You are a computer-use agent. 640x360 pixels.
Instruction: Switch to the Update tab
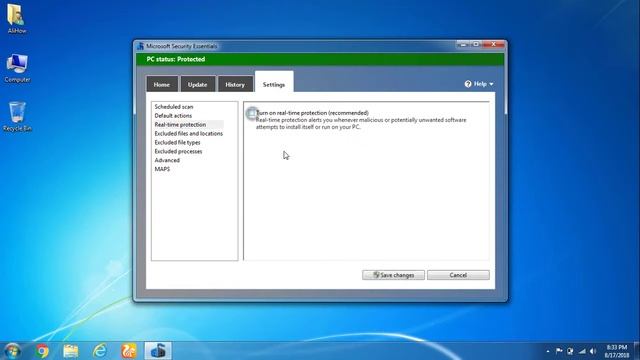point(198,84)
